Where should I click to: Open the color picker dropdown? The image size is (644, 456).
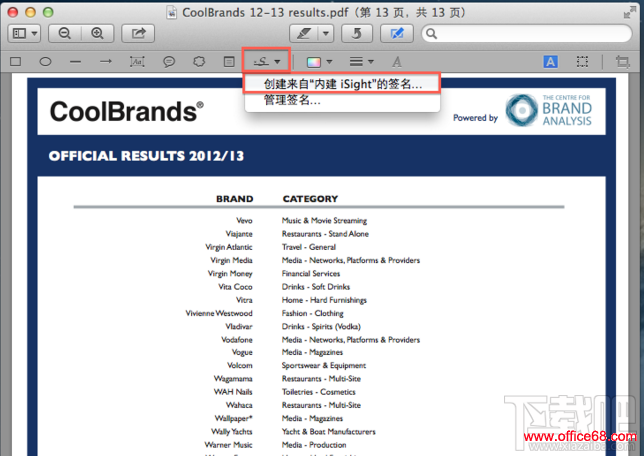point(319,62)
